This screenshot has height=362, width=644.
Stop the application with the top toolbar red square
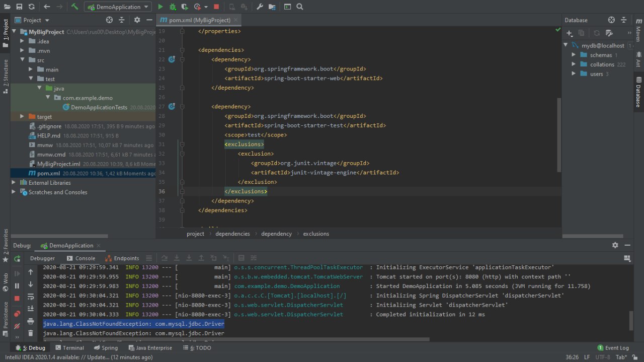point(216,7)
